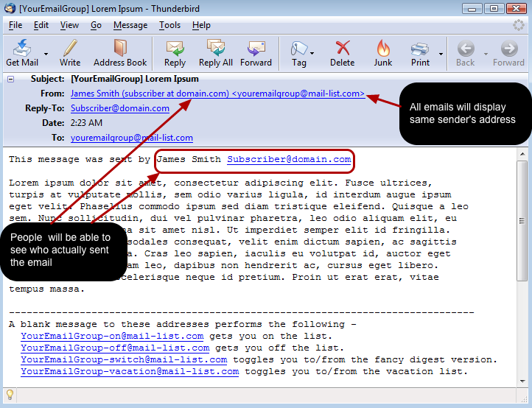
Task: Click the date value 2:23 AM
Action: [x=86, y=123]
